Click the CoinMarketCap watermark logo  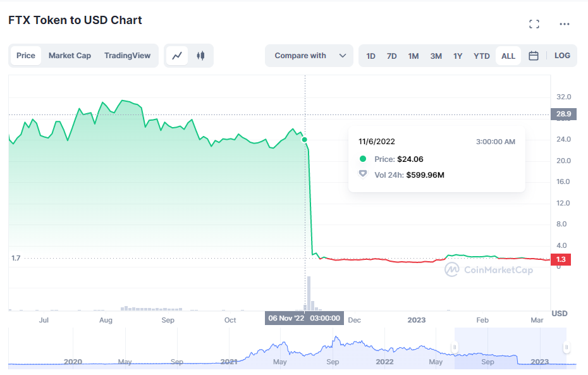pyautogui.click(x=488, y=270)
